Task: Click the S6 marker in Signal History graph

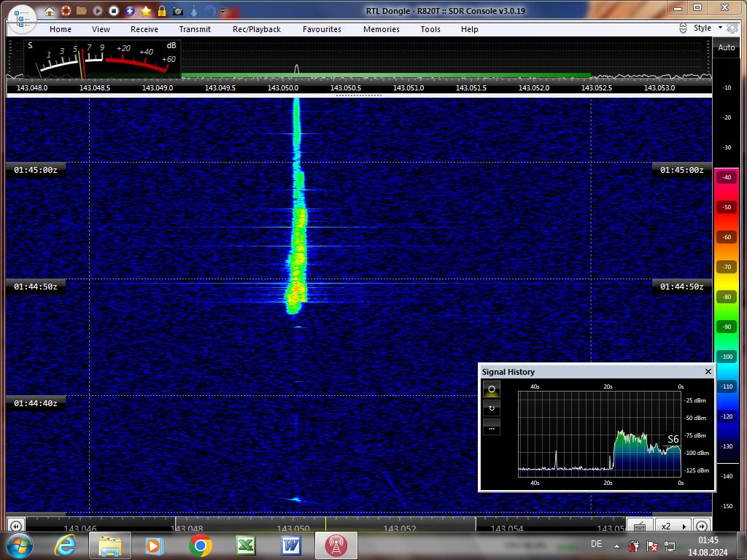Action: (673, 439)
